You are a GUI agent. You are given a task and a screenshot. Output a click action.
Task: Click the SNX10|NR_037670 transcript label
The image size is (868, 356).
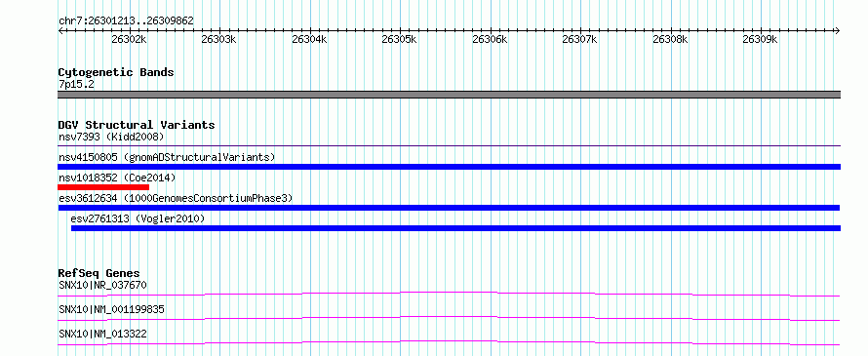pyautogui.click(x=103, y=286)
